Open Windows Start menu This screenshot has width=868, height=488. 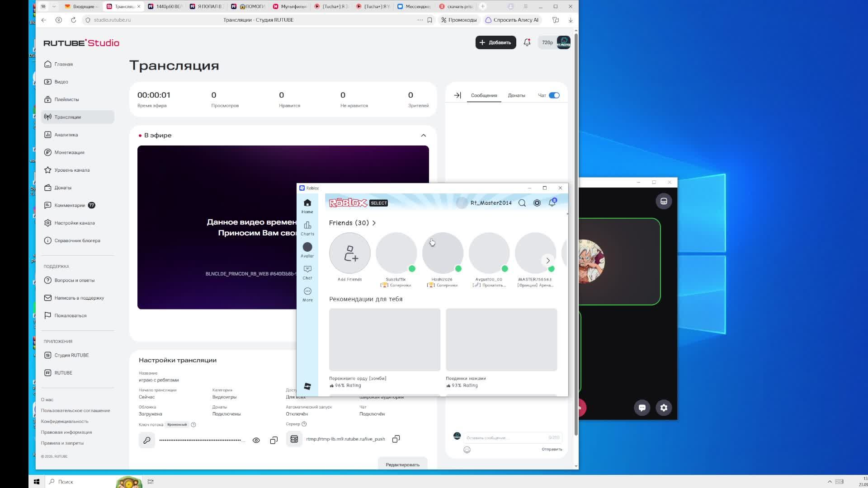tap(37, 482)
